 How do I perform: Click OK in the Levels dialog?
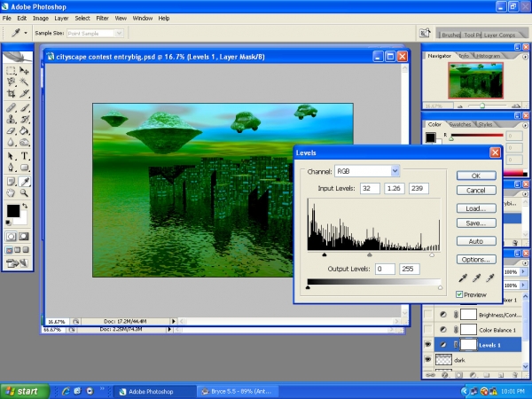(476, 176)
